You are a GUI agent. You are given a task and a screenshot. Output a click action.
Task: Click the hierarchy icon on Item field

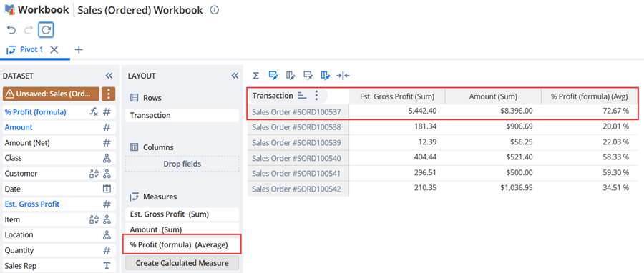pos(107,219)
